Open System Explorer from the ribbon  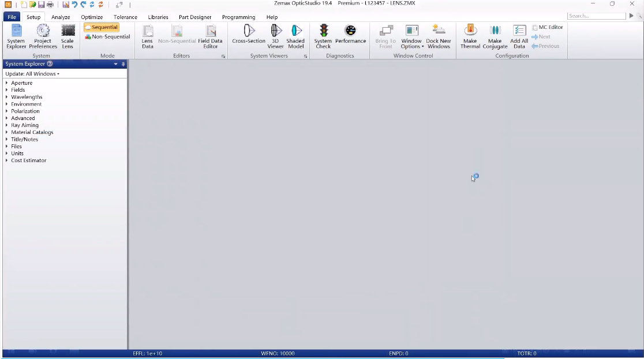tap(16, 36)
